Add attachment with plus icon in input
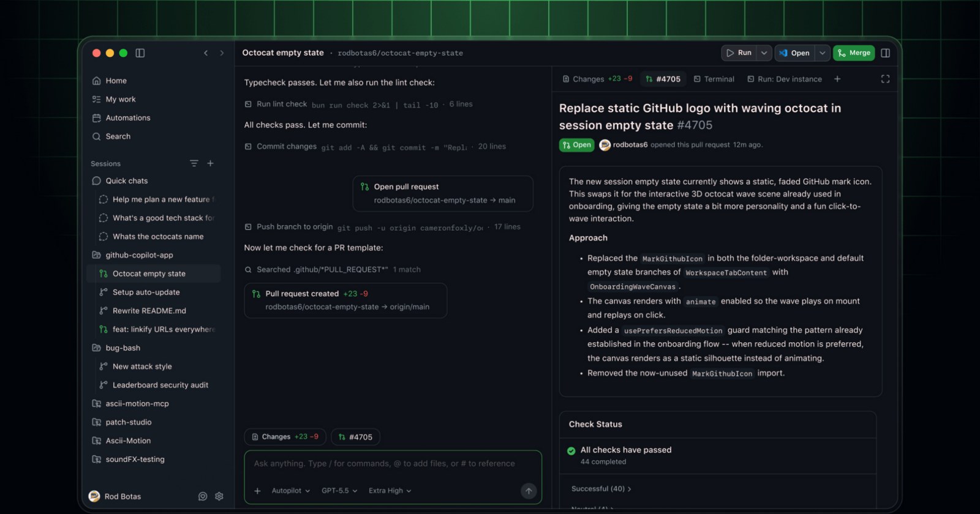Viewport: 980px width, 514px height. coord(257,491)
